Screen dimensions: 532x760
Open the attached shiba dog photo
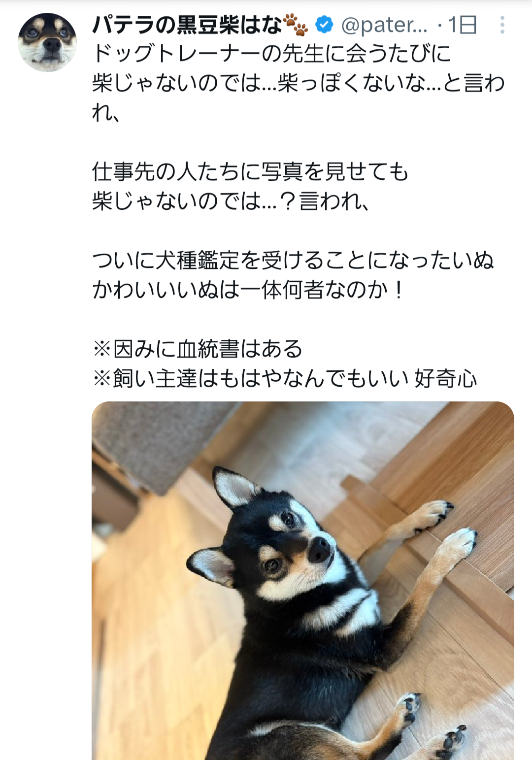pos(303,580)
